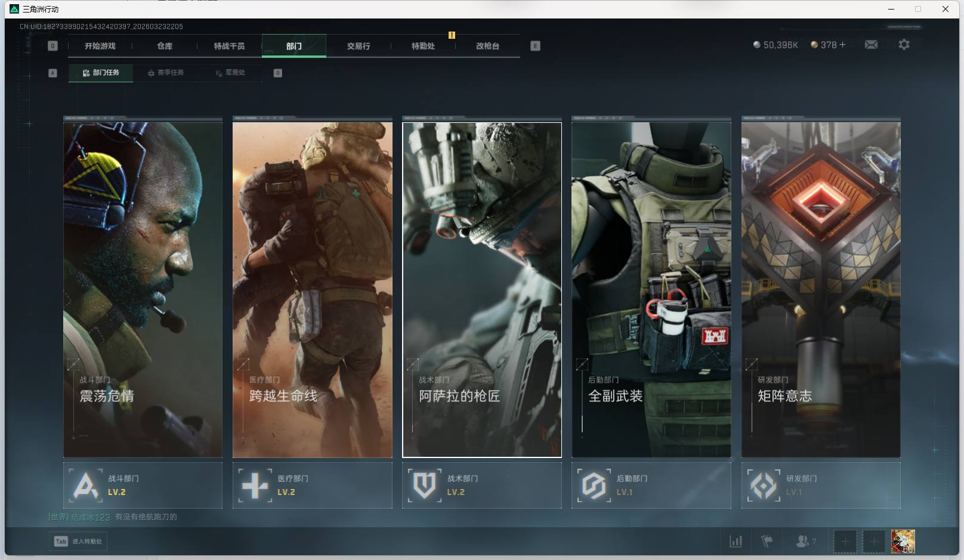Click the 战术部门 shield emblem icon
Viewport: 964px width, 560px height.
[424, 485]
